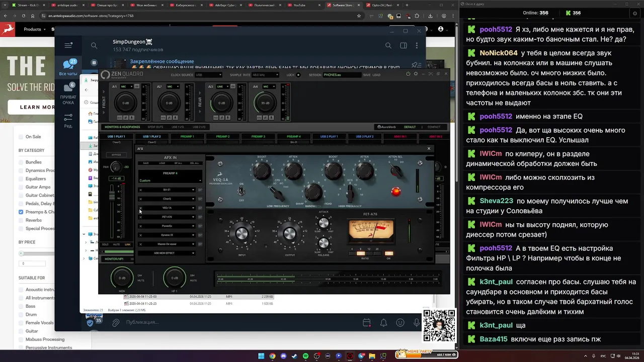This screenshot has width=644, height=362.
Task: Bypass the VEQ-1A effect with BP
Action: [x=200, y=208]
